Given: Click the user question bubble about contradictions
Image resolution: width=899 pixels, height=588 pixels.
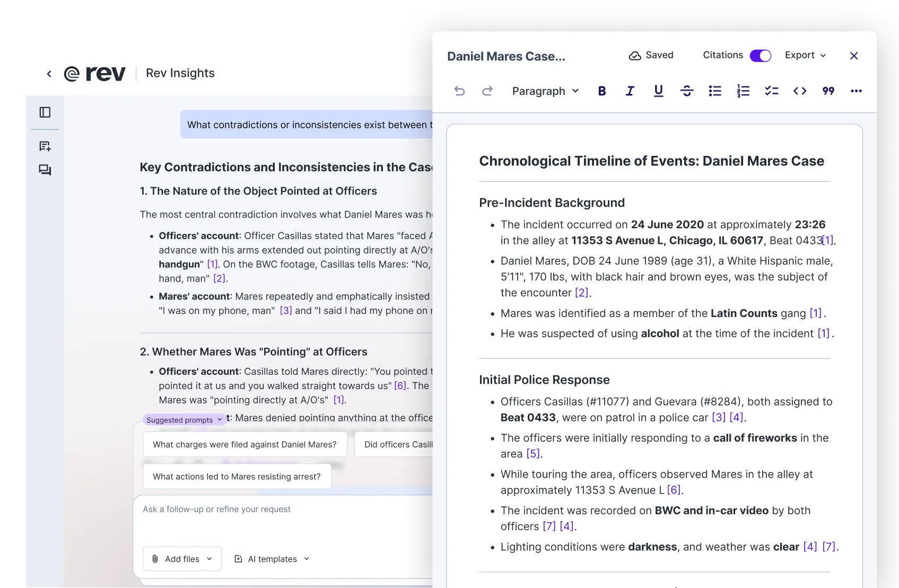Looking at the screenshot, I should (x=307, y=125).
